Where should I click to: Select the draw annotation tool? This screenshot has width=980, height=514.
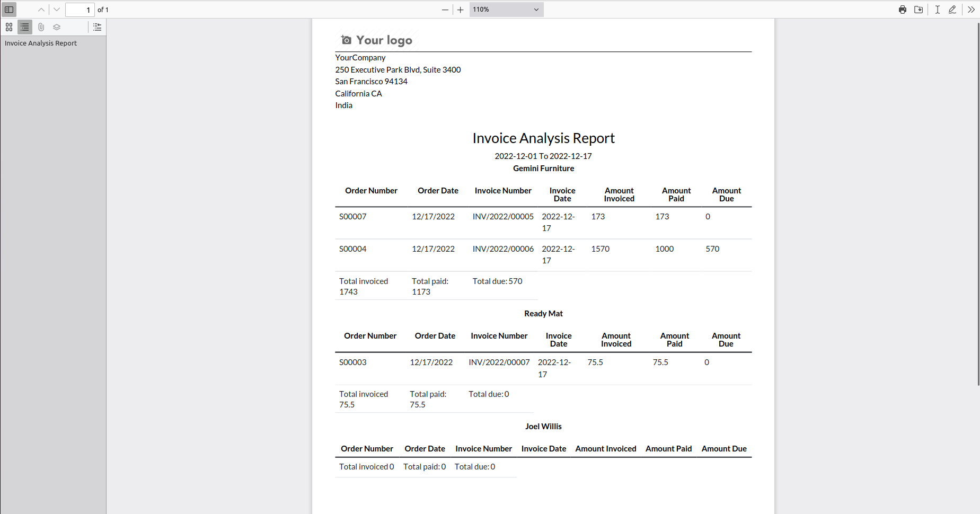[952, 10]
